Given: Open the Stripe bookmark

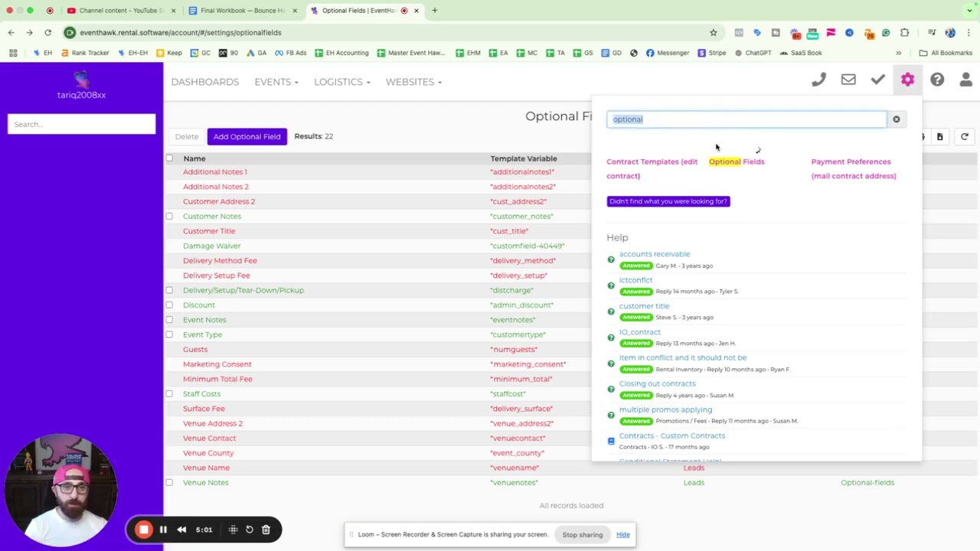Looking at the screenshot, I should pos(711,53).
